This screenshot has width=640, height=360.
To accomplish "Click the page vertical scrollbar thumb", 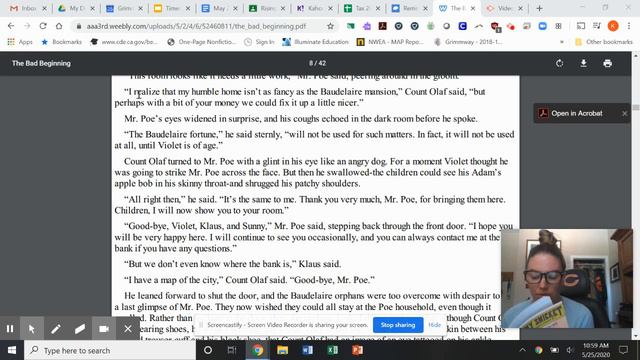I will (636, 107).
